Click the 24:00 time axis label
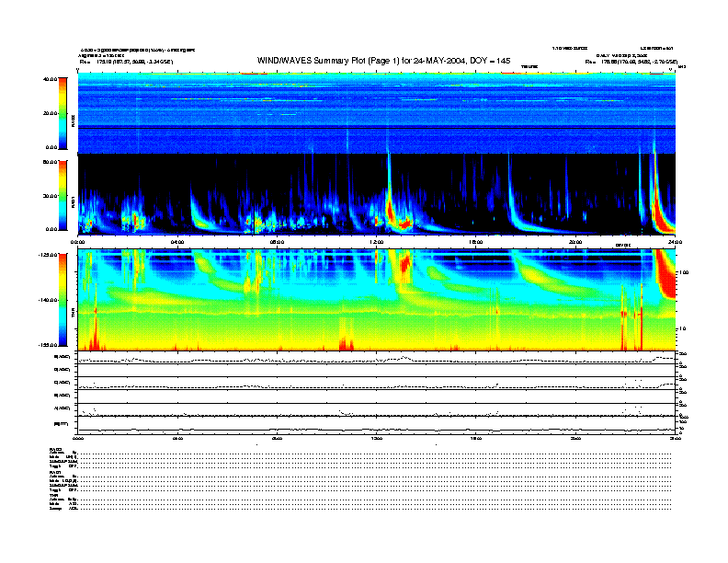This screenshot has width=728, height=563. (675, 241)
